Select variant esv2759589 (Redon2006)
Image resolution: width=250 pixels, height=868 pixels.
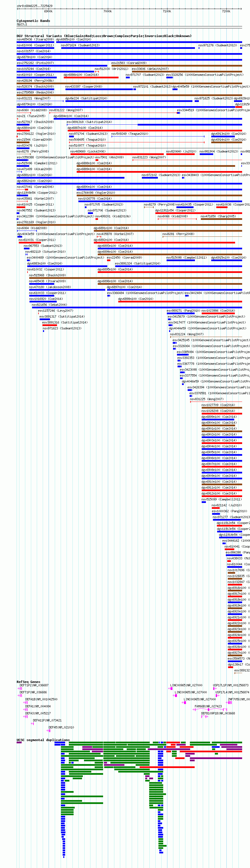pos(35,92)
